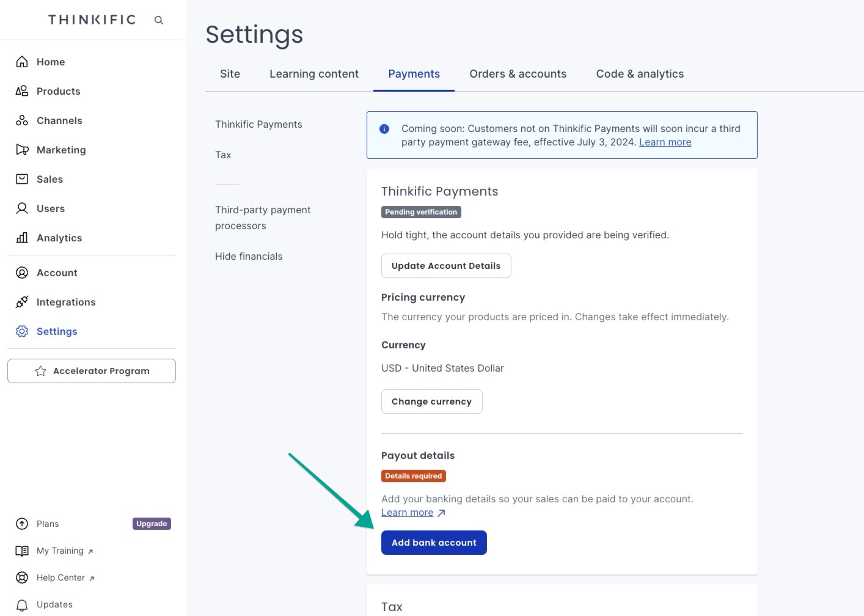This screenshot has width=864, height=616.
Task: Click the Plans upward arrow icon
Action: (x=22, y=524)
